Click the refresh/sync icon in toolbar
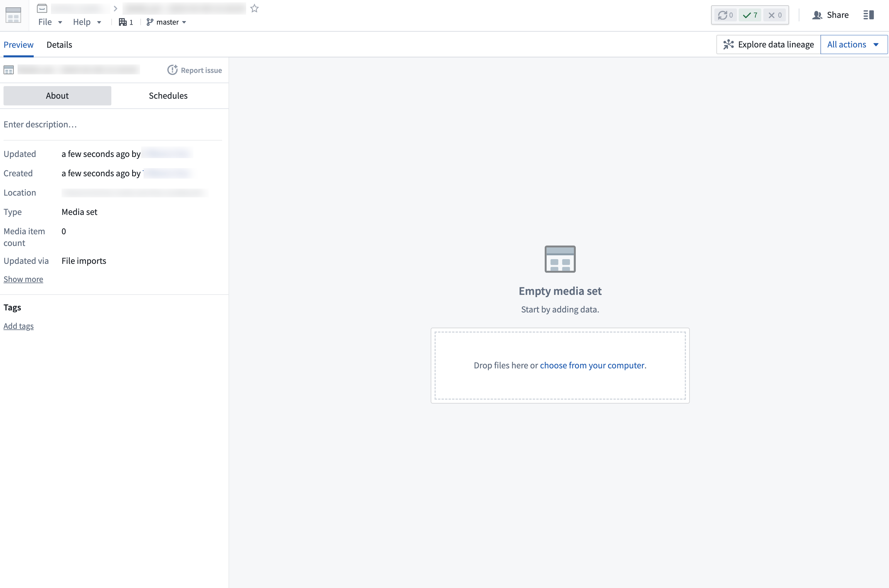The height and width of the screenshot is (588, 889). click(x=722, y=14)
